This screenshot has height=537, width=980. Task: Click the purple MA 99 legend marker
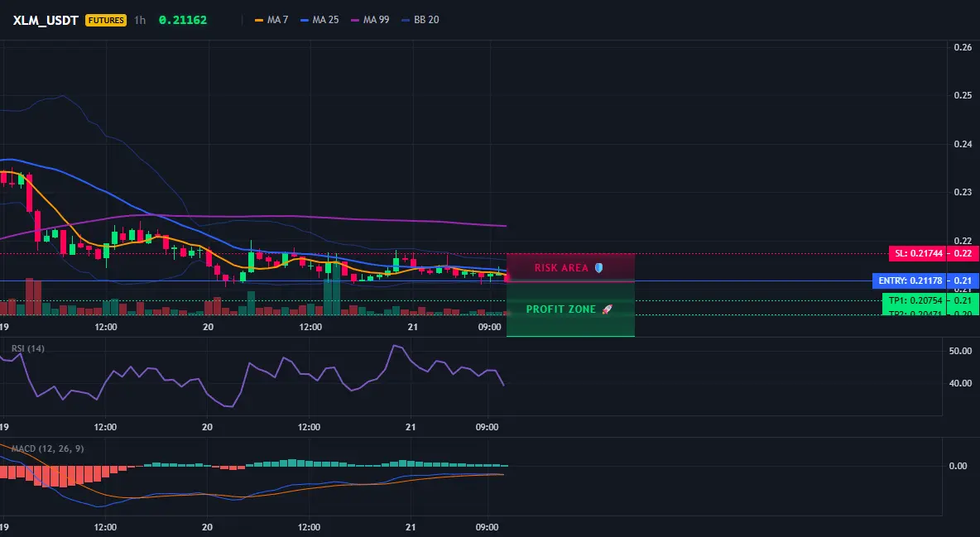click(x=355, y=20)
